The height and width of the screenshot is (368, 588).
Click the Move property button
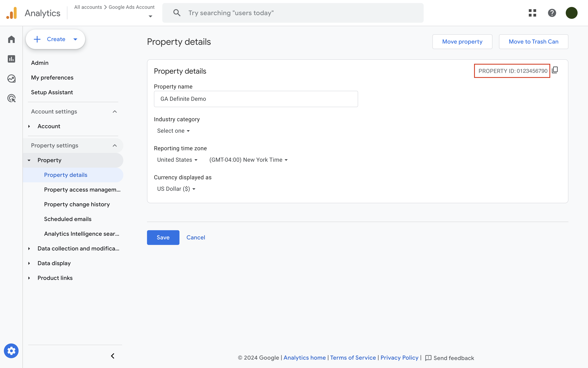point(462,42)
